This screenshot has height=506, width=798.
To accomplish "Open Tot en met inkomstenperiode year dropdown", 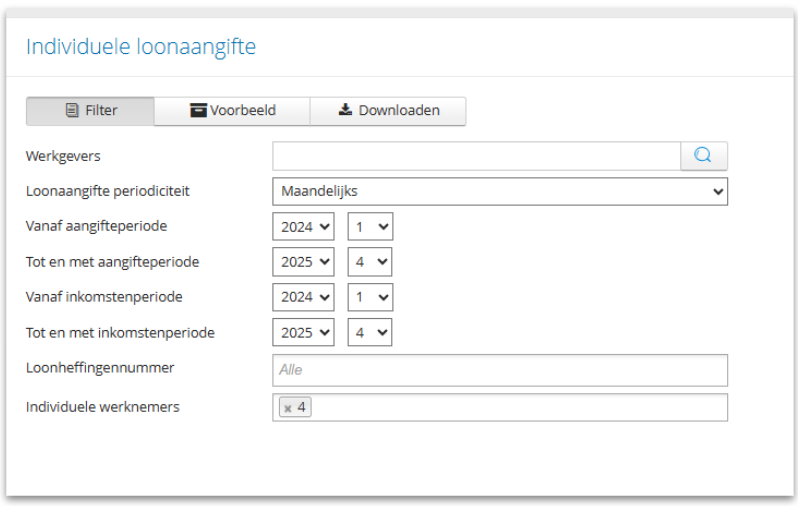I will [x=305, y=332].
